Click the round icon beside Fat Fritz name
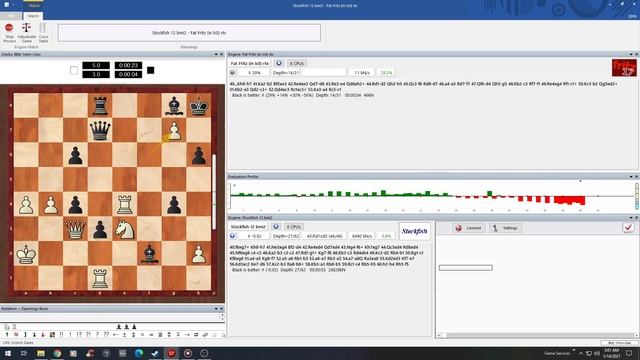Viewport: 640px width, 360px height. (x=279, y=63)
